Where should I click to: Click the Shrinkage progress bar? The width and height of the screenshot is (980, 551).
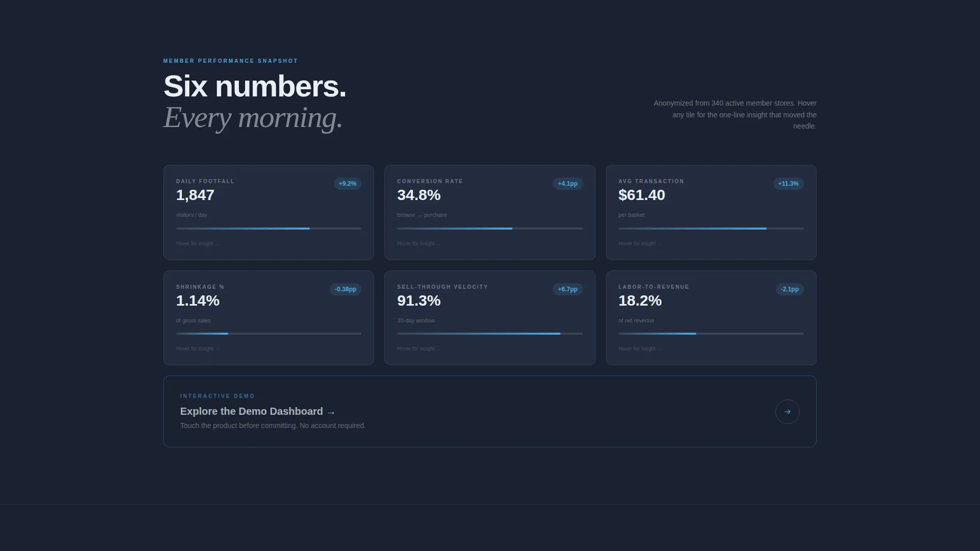[268, 334]
